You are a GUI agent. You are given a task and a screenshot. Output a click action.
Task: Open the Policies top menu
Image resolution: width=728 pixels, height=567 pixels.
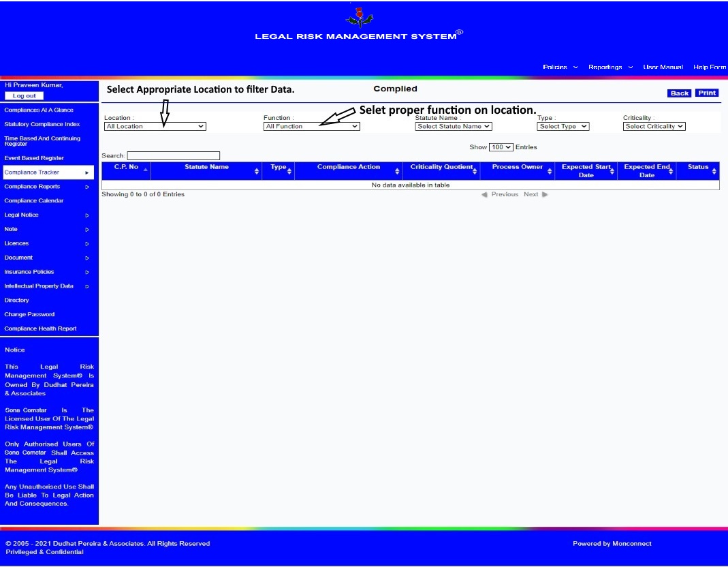(560, 67)
